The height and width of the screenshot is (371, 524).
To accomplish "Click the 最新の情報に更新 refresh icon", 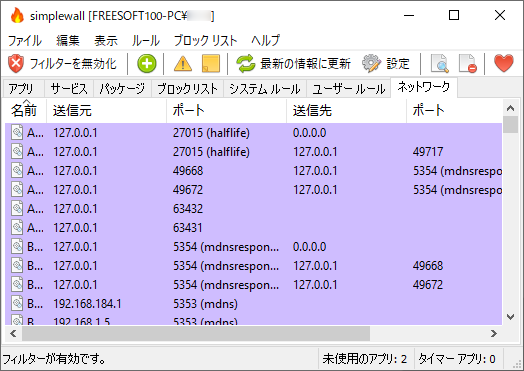I will [x=246, y=64].
